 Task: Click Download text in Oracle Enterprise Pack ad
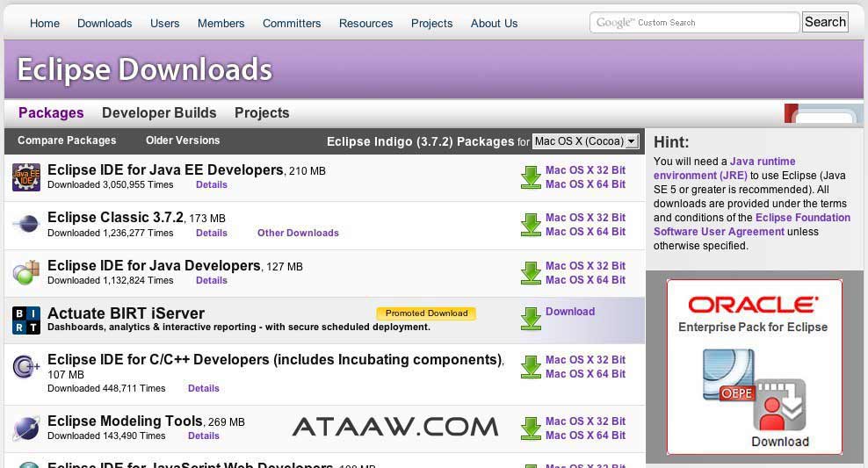click(780, 442)
